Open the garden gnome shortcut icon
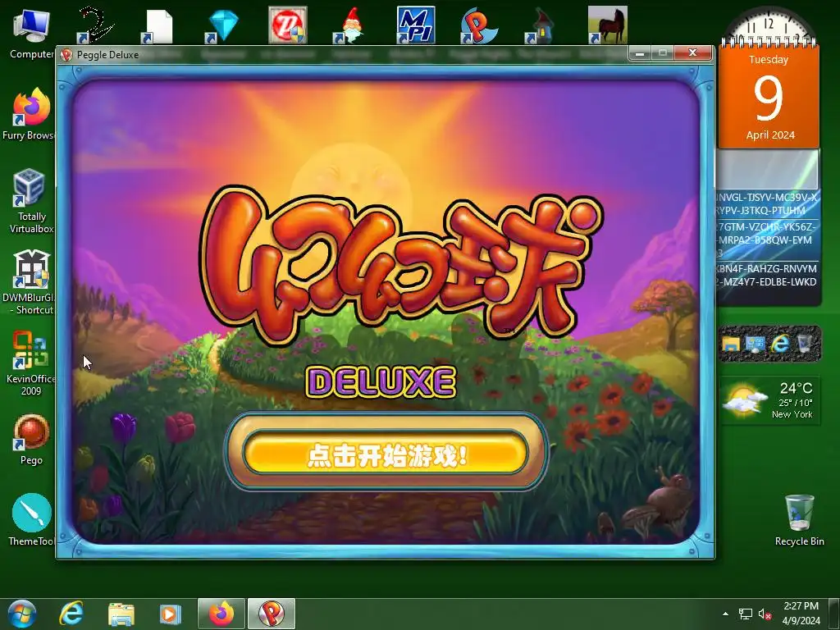Viewport: 840px width, 630px height. [x=350, y=25]
